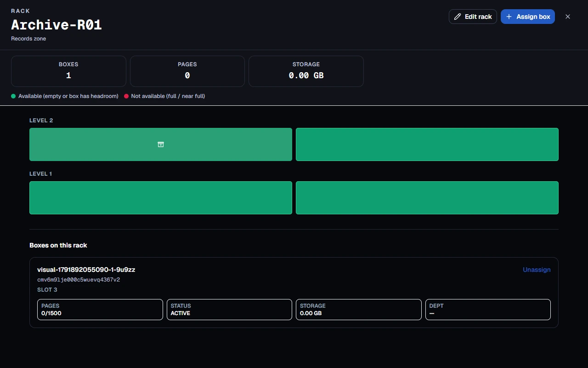This screenshot has height=368, width=588.
Task: Click the SLOT 3 label
Action: [47, 290]
